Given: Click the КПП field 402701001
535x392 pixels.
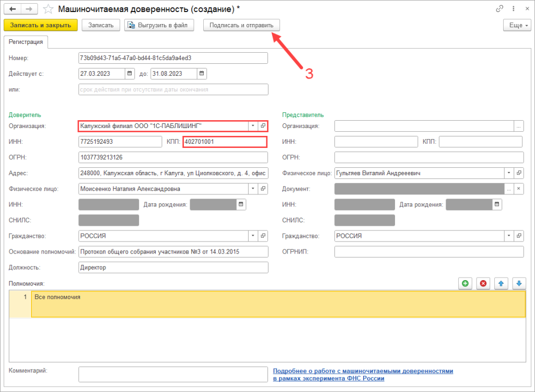Looking at the screenshot, I should click(x=225, y=142).
